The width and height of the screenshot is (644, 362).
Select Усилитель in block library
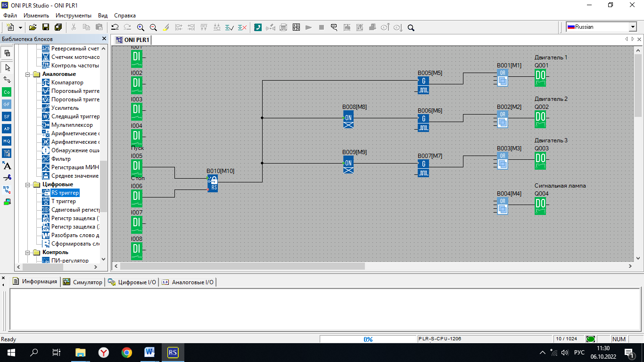tap(65, 108)
